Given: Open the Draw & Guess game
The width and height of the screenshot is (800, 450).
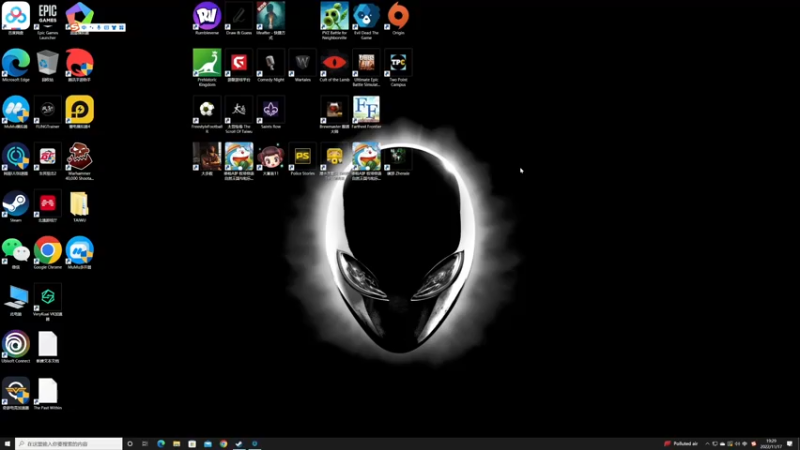Looking at the screenshot, I should coord(239,18).
